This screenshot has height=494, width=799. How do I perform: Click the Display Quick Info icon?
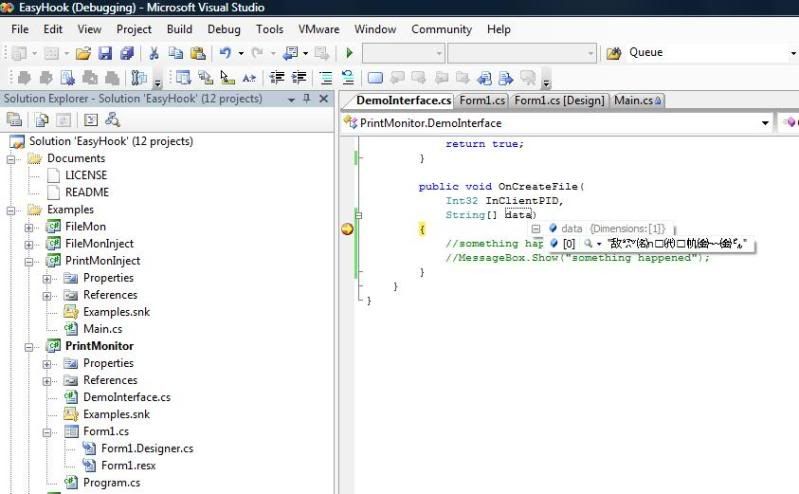227,77
